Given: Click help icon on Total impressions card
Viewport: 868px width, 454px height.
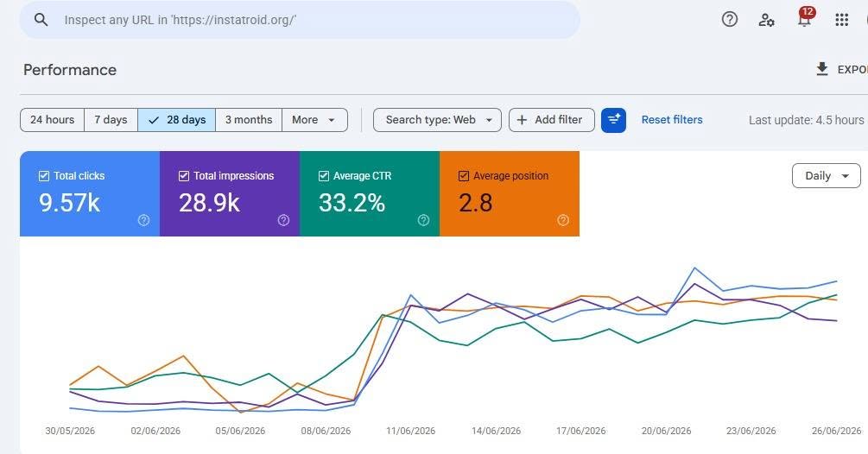Looking at the screenshot, I should (x=283, y=220).
